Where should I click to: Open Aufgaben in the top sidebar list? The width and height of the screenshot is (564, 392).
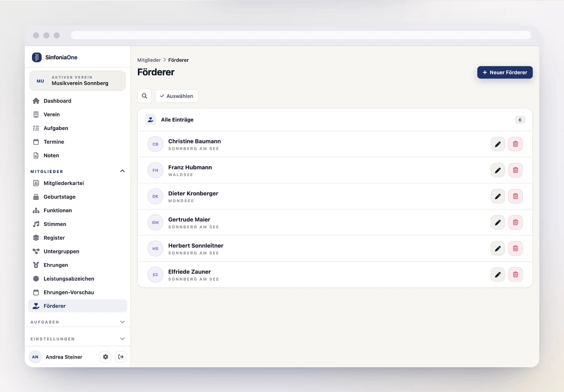(x=78, y=128)
